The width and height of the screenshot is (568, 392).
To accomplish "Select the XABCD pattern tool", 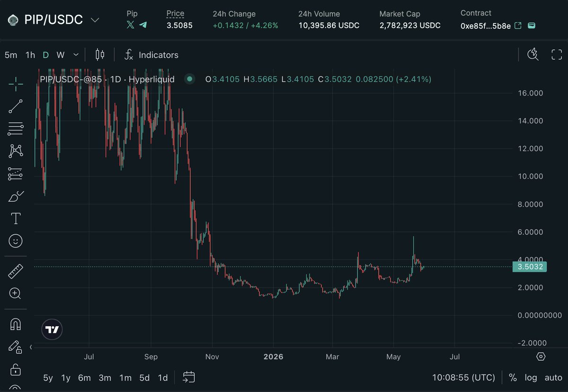I will (x=16, y=151).
